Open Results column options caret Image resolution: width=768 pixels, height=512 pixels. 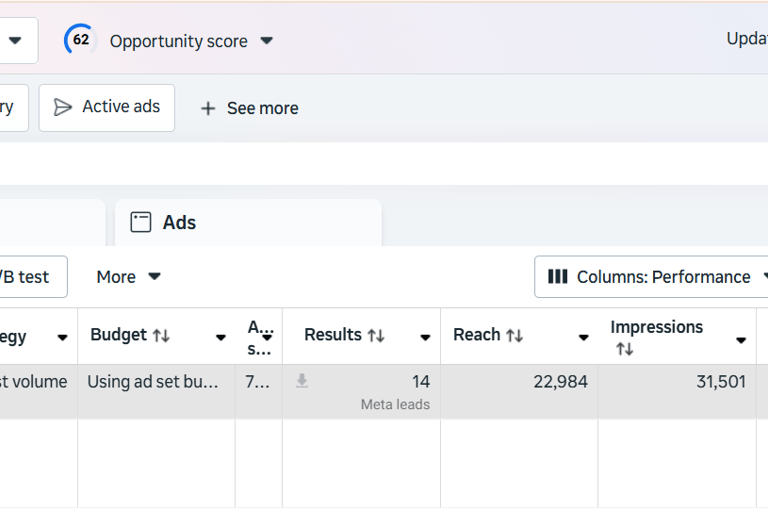point(425,338)
